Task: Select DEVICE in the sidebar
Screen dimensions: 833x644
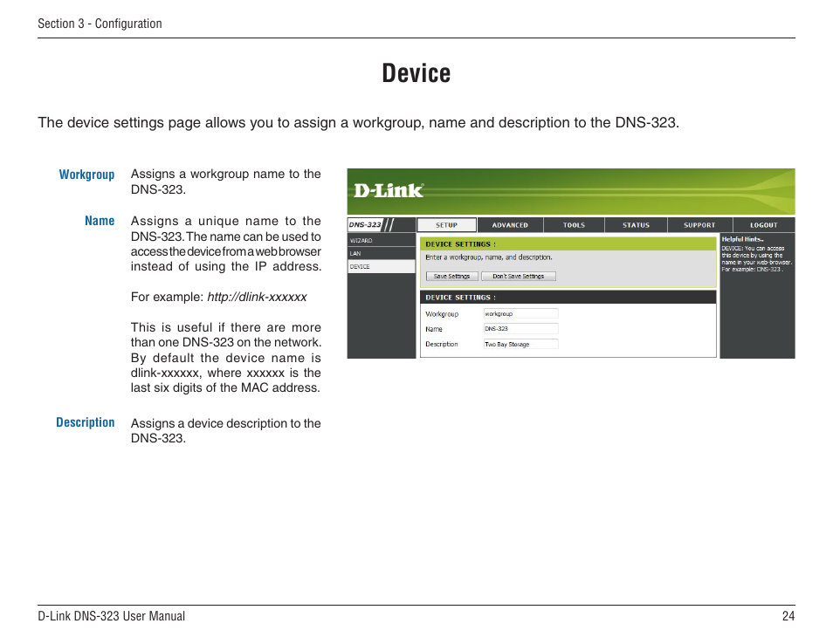Action: tap(382, 266)
